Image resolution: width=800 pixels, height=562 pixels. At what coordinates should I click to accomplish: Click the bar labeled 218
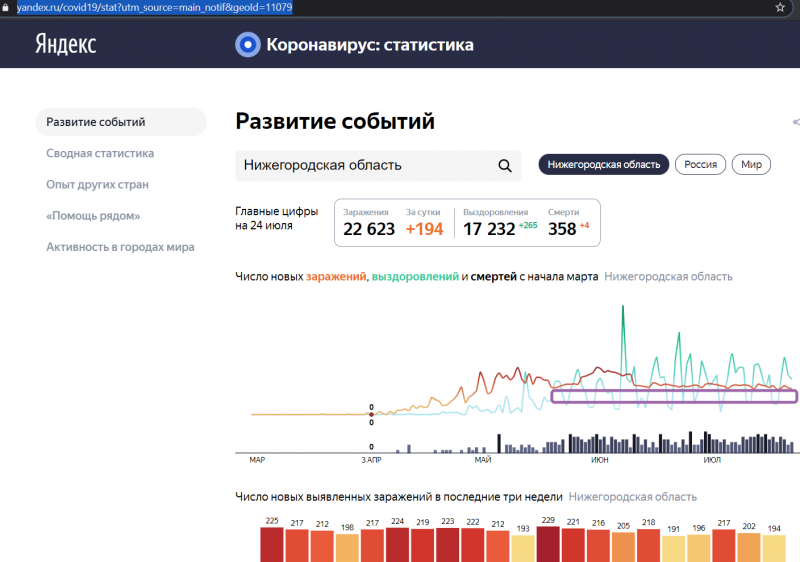(648, 546)
